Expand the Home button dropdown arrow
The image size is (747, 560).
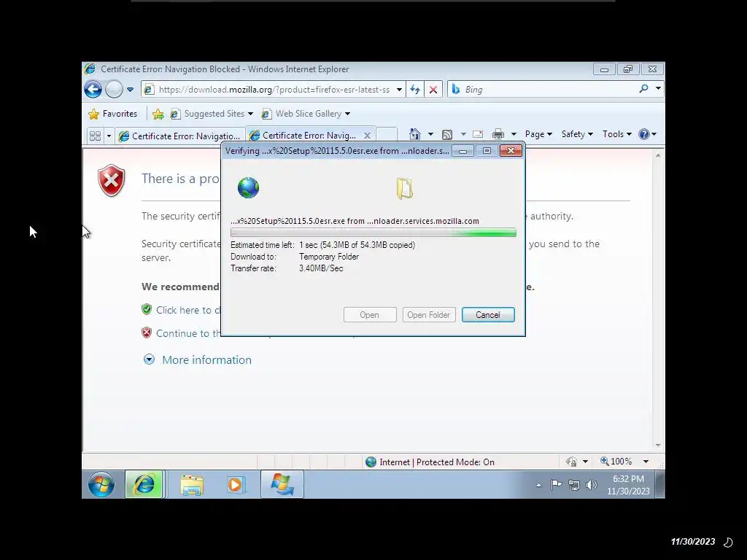430,134
